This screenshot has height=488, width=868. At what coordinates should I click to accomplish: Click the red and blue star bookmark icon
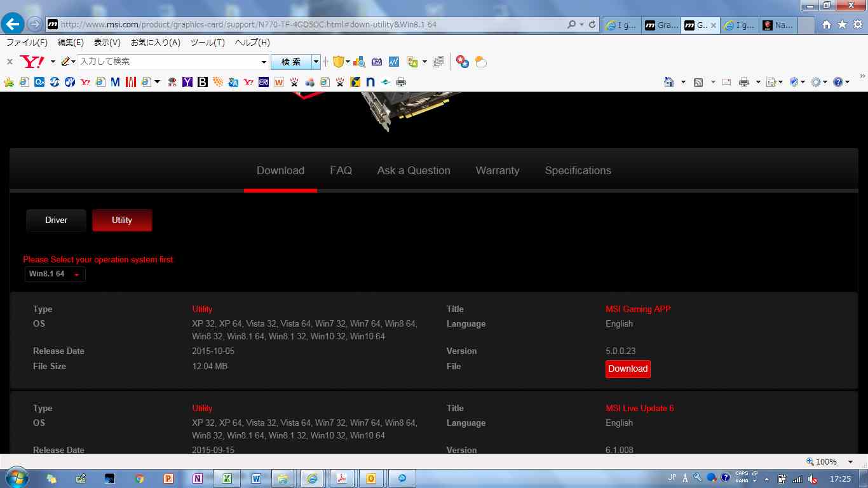[463, 62]
